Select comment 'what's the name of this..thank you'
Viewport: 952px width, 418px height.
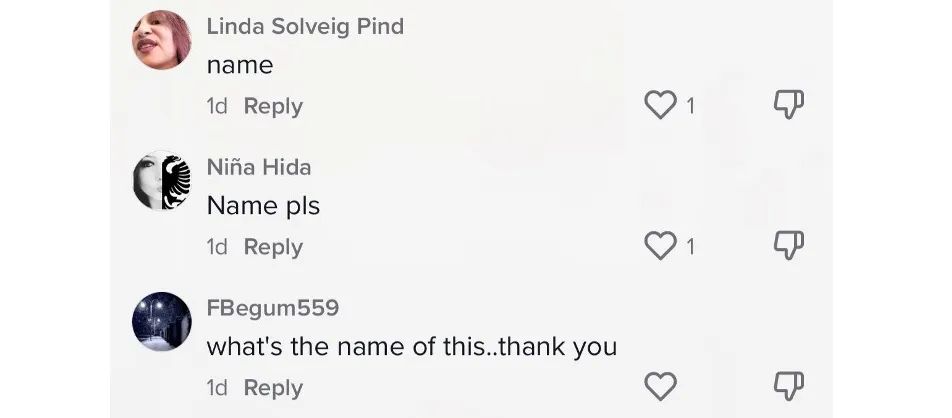[411, 347]
